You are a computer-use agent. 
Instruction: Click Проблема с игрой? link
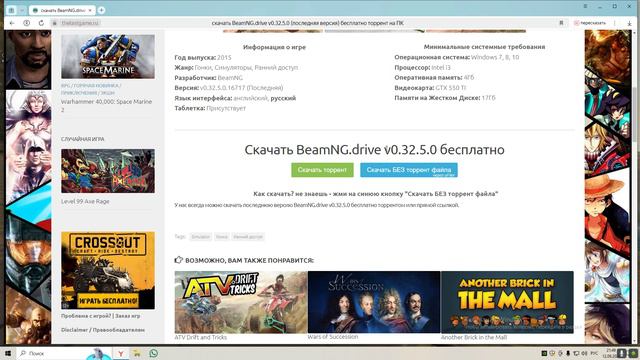tap(86, 316)
